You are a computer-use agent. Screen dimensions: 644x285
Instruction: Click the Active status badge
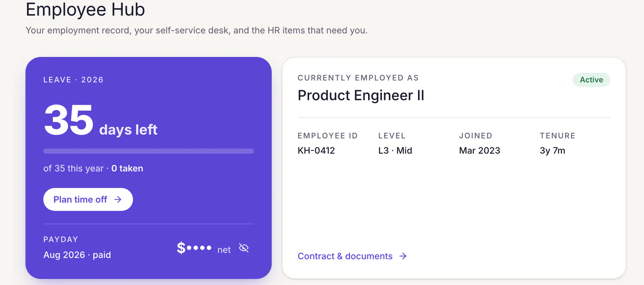pyautogui.click(x=591, y=80)
